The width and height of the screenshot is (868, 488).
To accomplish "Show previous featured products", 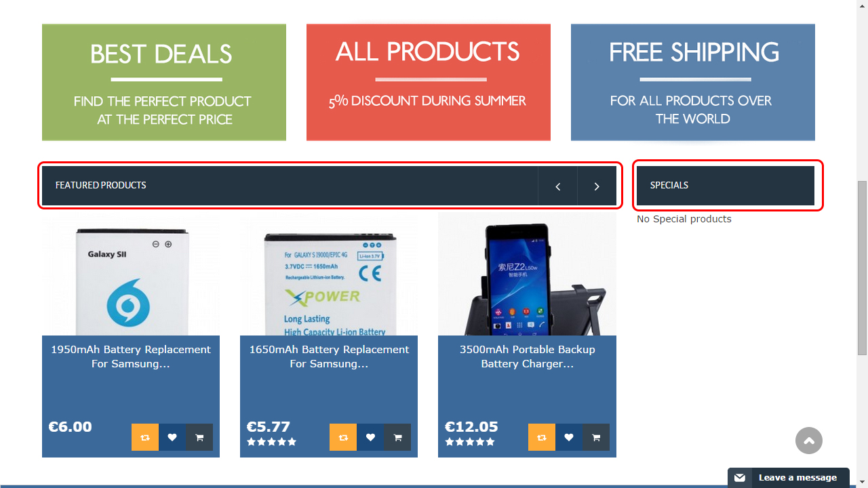I will click(557, 186).
